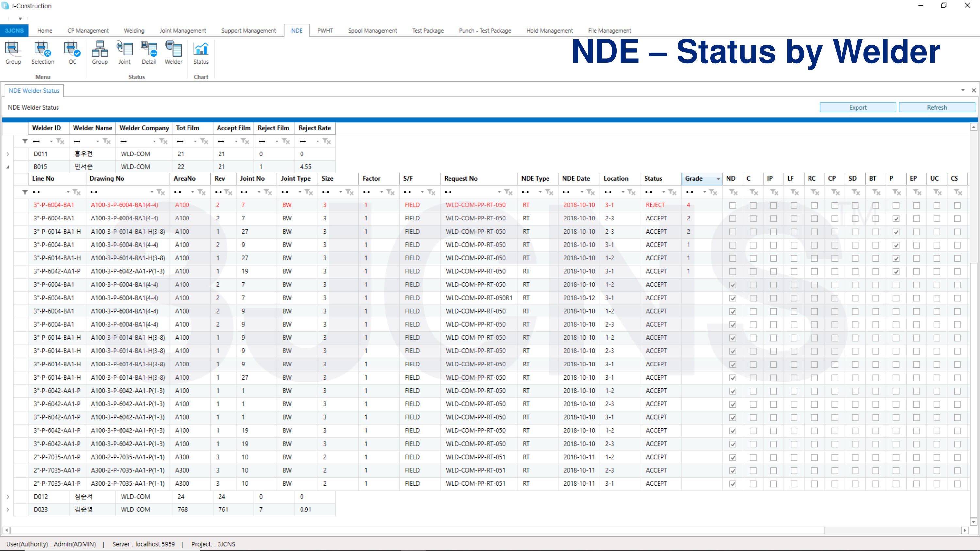Clear filter on Welder Company column
The height and width of the screenshot is (551, 980).
(x=163, y=141)
